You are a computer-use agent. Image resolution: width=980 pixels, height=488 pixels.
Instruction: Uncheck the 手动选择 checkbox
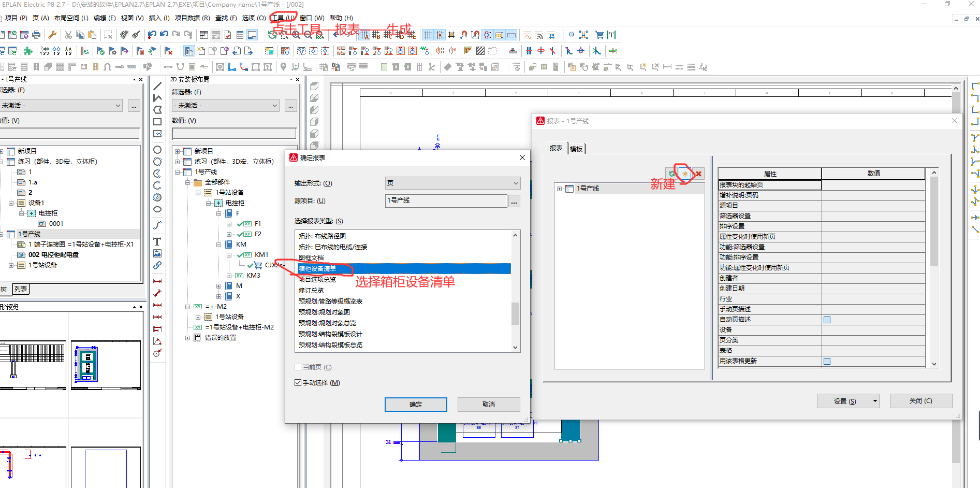[x=298, y=383]
